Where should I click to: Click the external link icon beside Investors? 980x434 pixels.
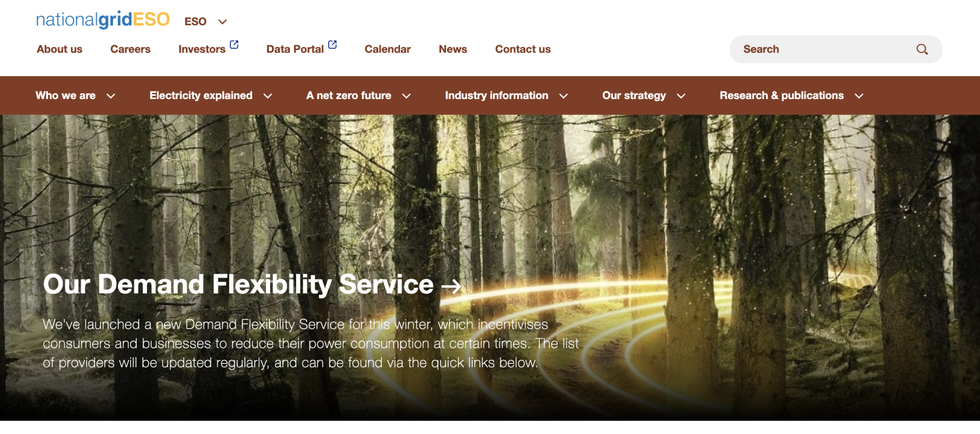point(234,44)
